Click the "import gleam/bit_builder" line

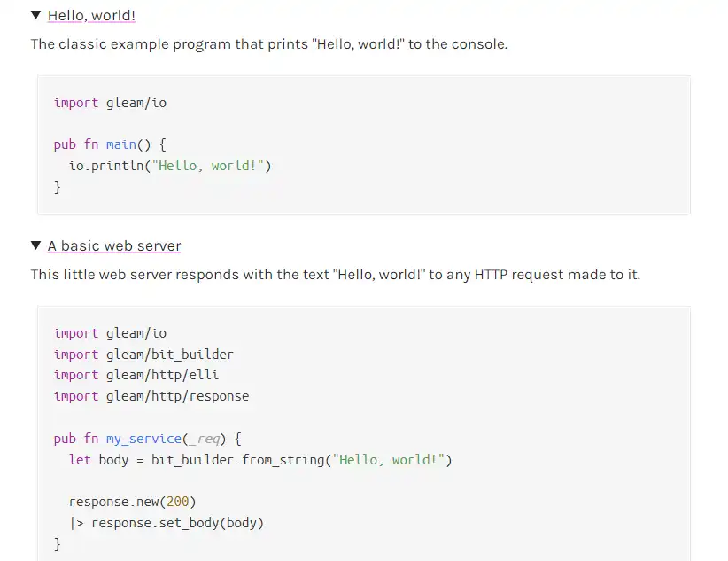coord(143,355)
